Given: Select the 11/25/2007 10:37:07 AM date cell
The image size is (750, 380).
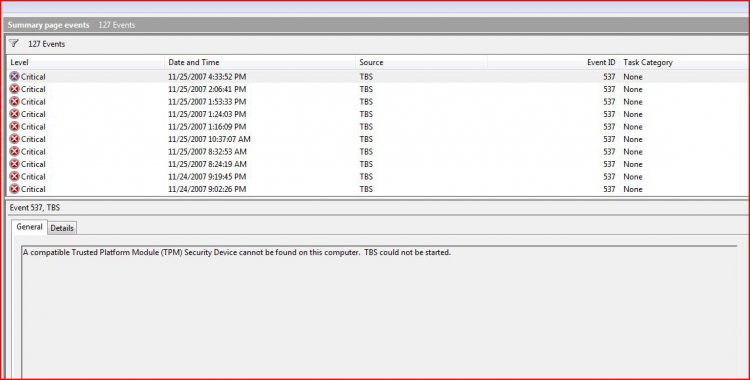Looking at the screenshot, I should (x=210, y=139).
